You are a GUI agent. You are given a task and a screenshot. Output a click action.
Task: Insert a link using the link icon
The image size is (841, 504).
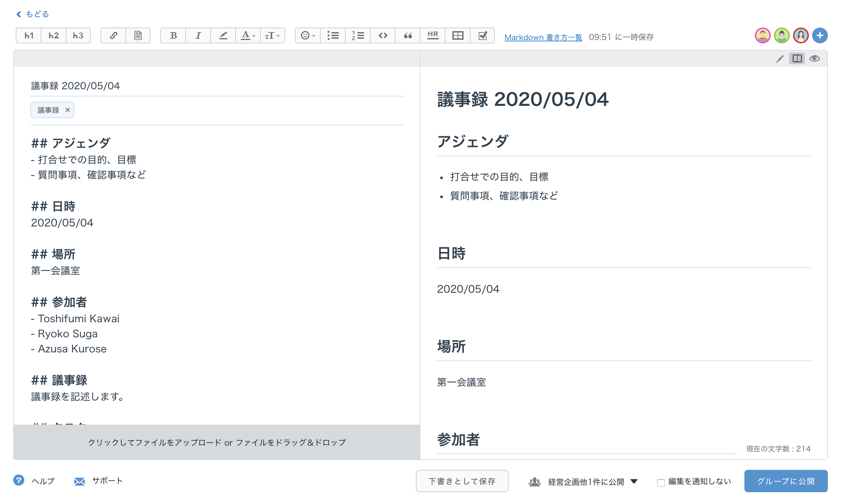click(113, 36)
